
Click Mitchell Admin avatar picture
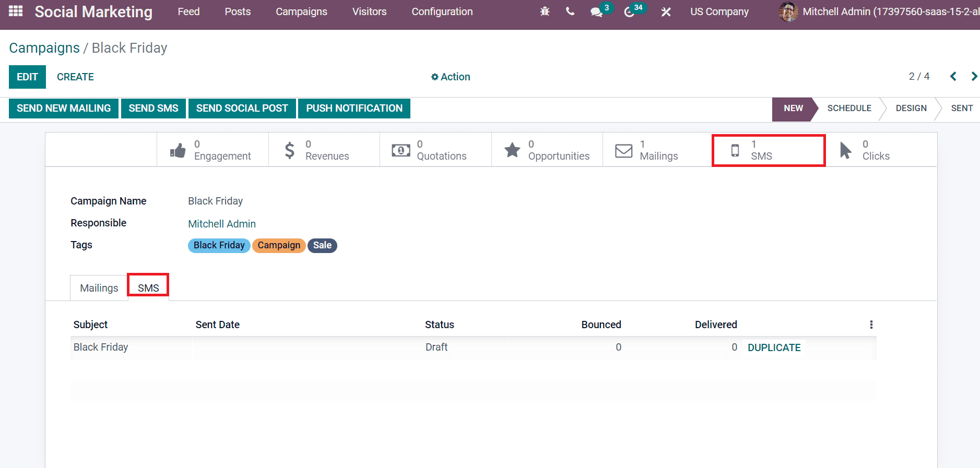tap(788, 11)
